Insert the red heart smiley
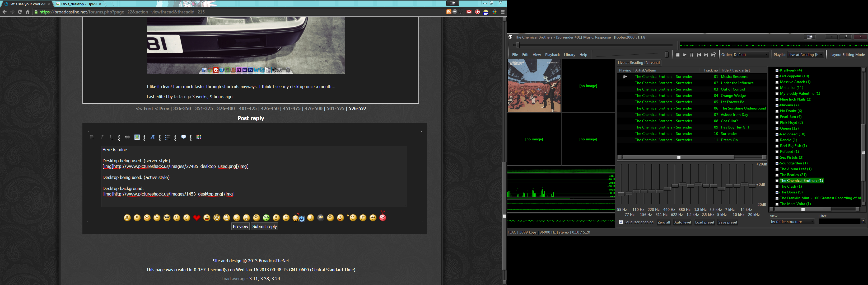The width and height of the screenshot is (868, 285). point(197,218)
